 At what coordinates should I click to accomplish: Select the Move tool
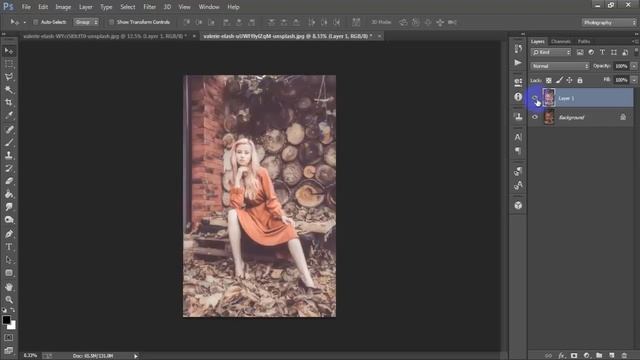click(9, 51)
